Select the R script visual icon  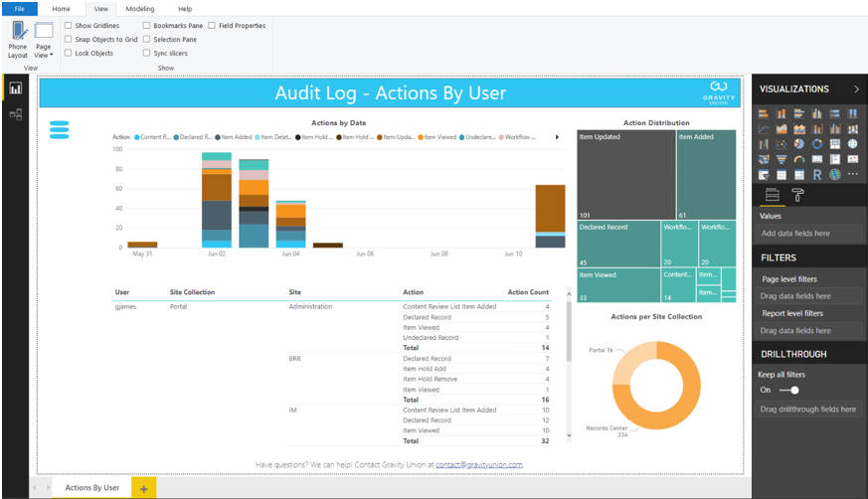[x=817, y=175]
